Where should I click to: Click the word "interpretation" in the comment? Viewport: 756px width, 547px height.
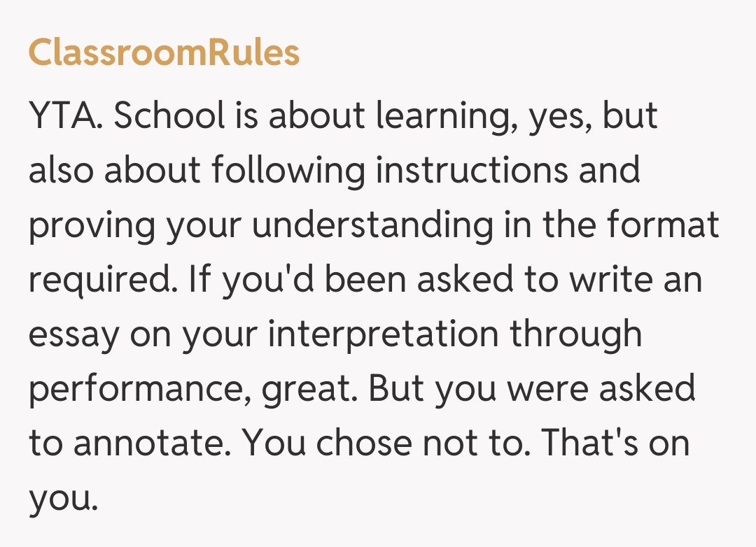[x=384, y=334]
